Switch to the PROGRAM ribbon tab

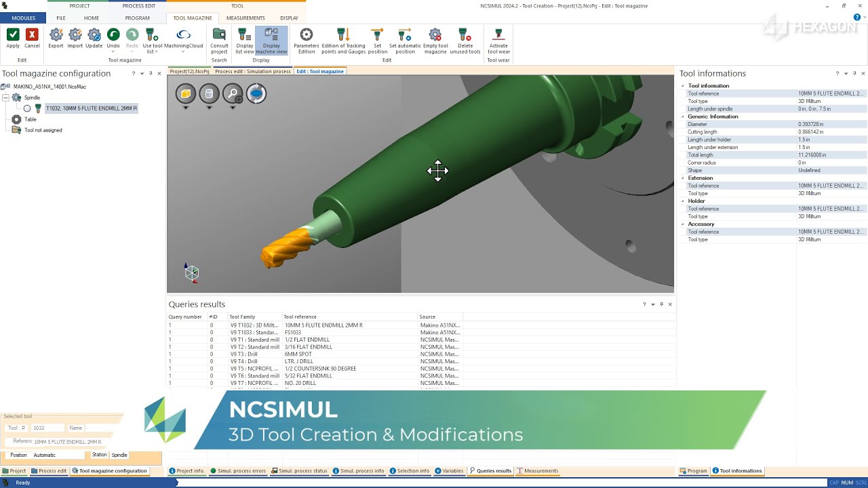coord(138,18)
